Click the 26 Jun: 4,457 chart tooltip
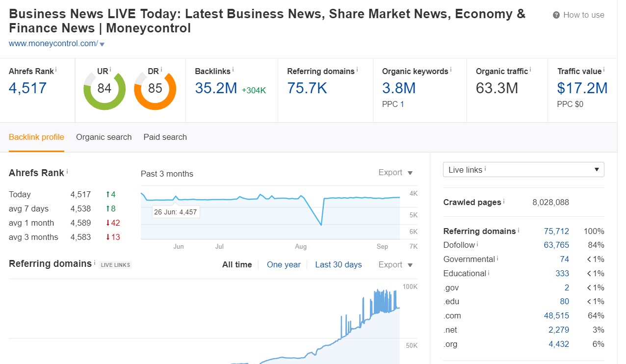Viewport: 626px width, 364px height. [176, 212]
